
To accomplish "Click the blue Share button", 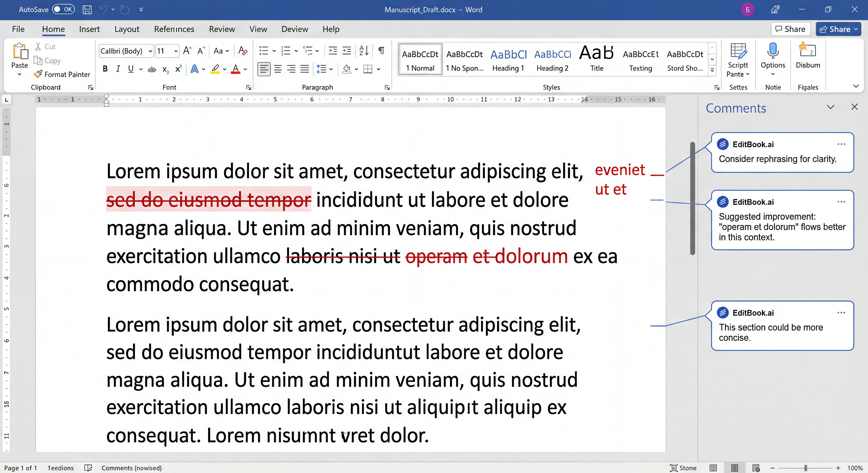I will pyautogui.click(x=838, y=29).
